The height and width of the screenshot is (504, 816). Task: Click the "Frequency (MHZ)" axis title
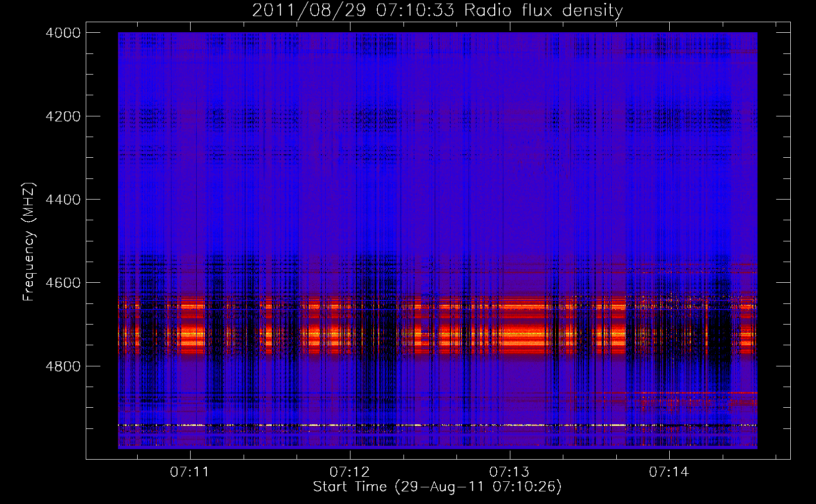(x=29, y=242)
